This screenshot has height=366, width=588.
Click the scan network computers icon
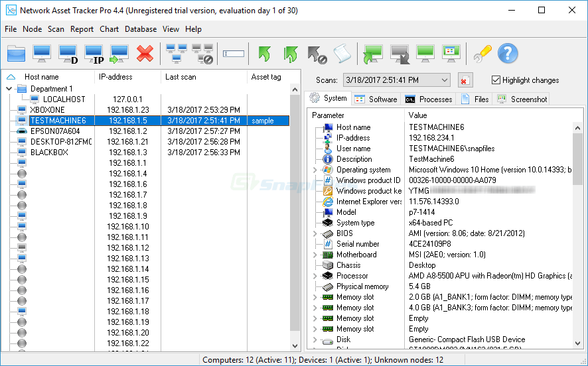pyautogui.click(x=176, y=54)
